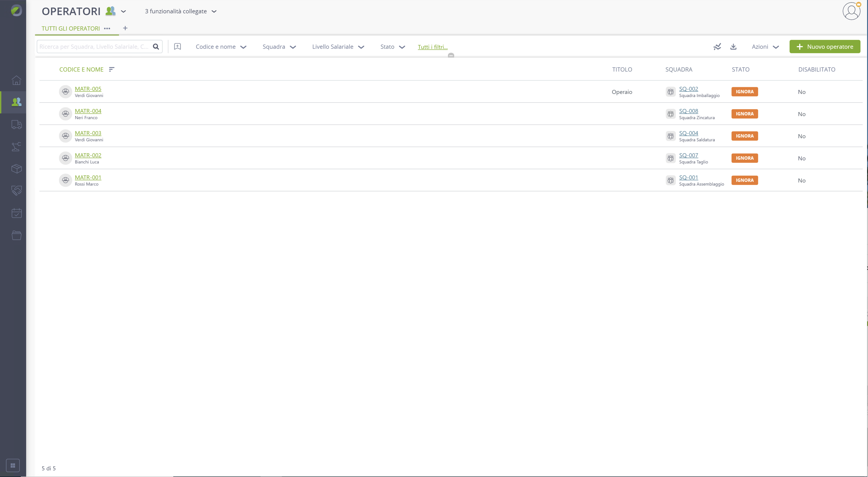Screen dimensions: 868x477
Task: Open the user profile avatar
Action: tap(851, 11)
